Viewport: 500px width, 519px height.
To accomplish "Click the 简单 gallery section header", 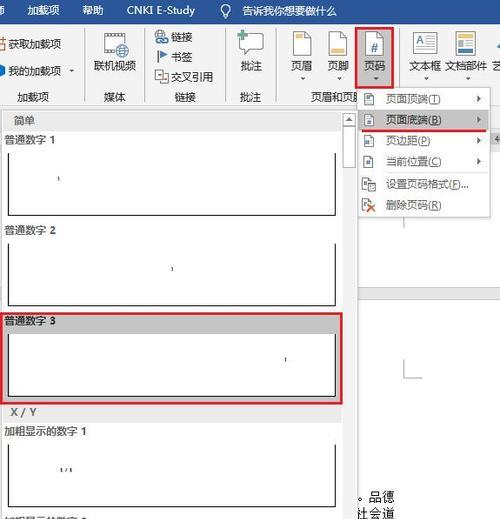I will pyautogui.click(x=172, y=121).
